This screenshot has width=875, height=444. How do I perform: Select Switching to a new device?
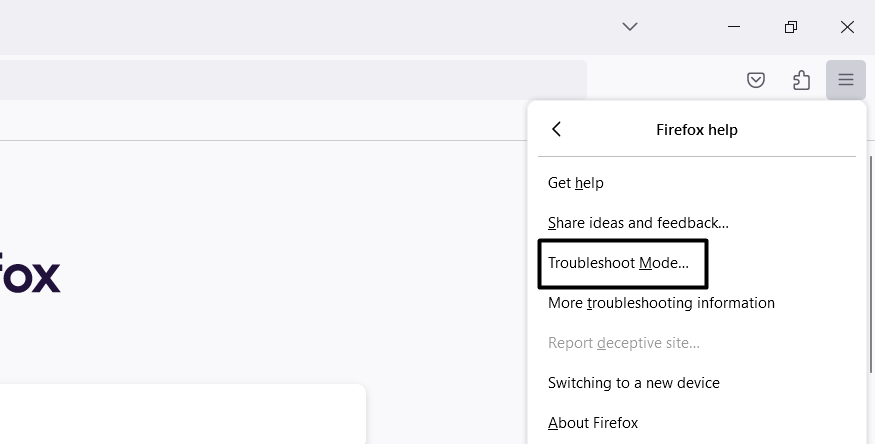(x=634, y=383)
